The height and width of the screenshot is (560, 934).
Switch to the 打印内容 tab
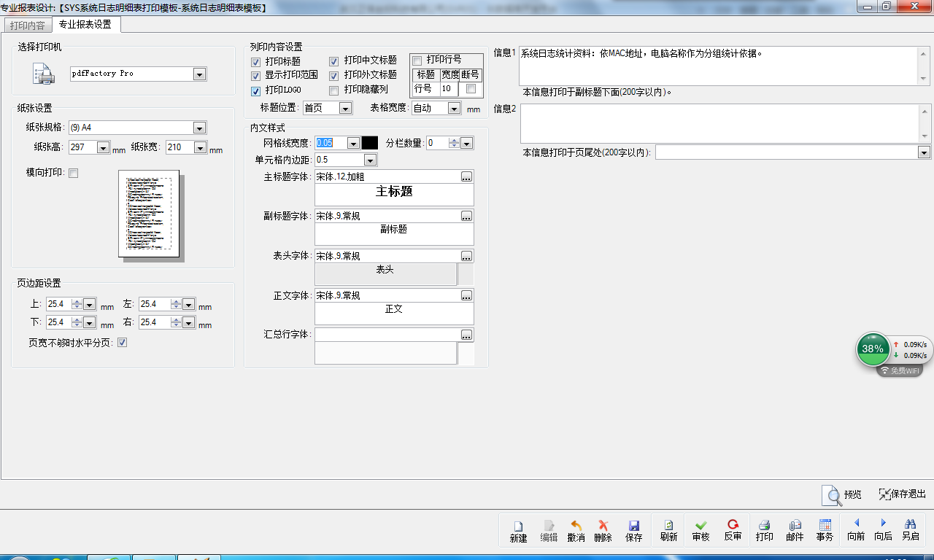tap(27, 25)
